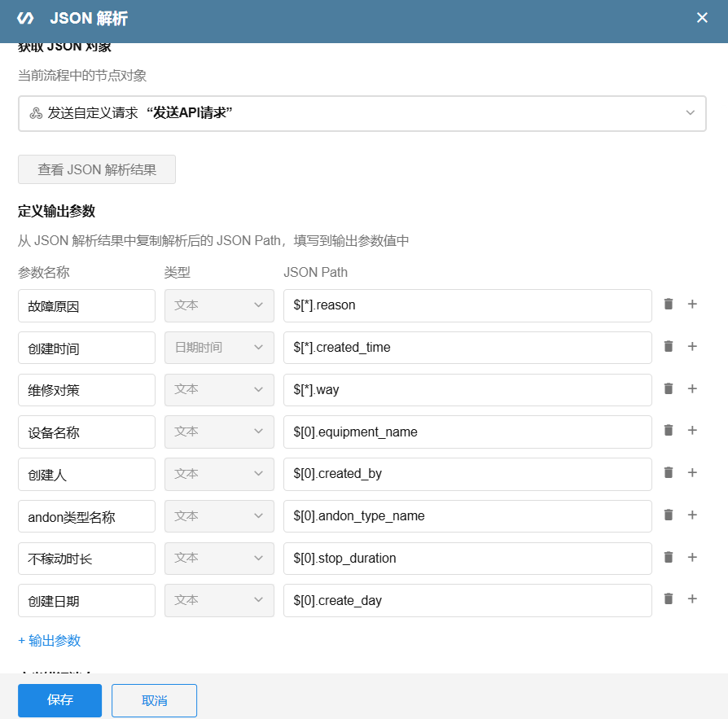Open the 日期时间 type selector for 创建时间
The height and width of the screenshot is (719, 728).
tap(218, 348)
